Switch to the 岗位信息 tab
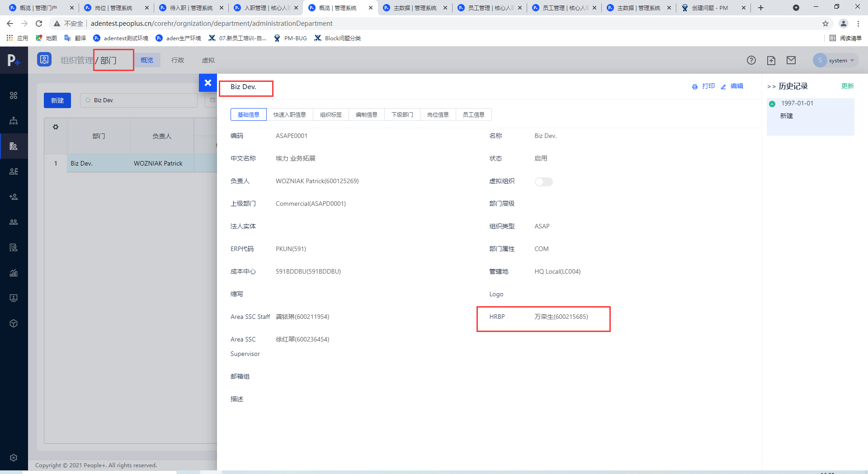Viewport: 868px width, 474px height. pyautogui.click(x=438, y=114)
